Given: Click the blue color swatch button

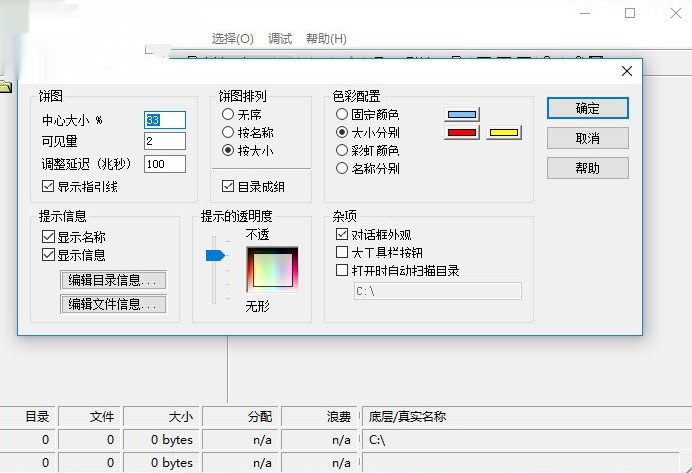Looking at the screenshot, I should click(x=461, y=114).
